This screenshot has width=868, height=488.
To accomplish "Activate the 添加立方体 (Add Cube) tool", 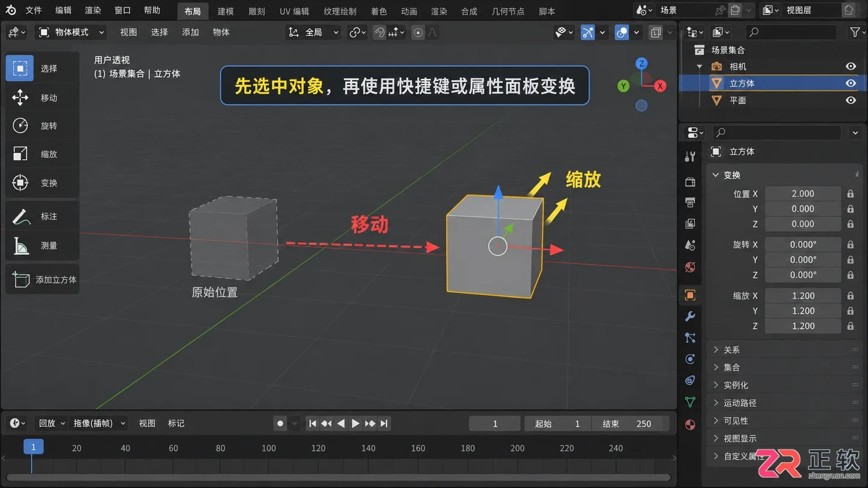I will tap(42, 280).
